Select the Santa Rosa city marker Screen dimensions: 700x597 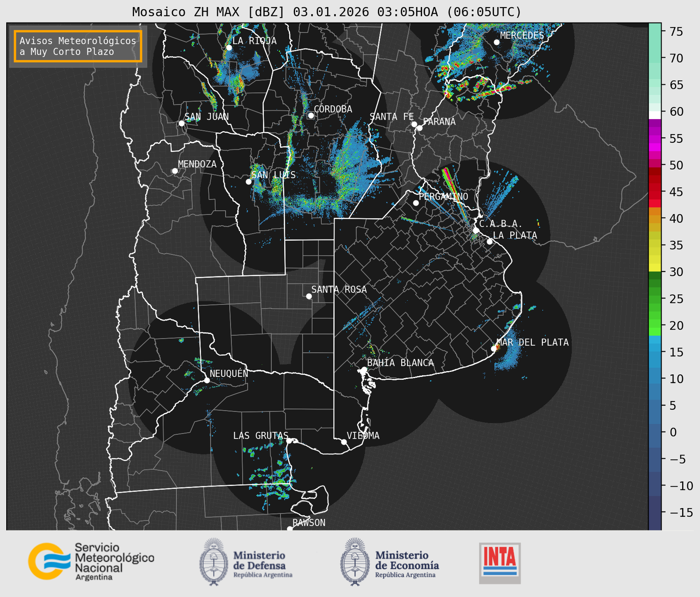click(x=309, y=296)
